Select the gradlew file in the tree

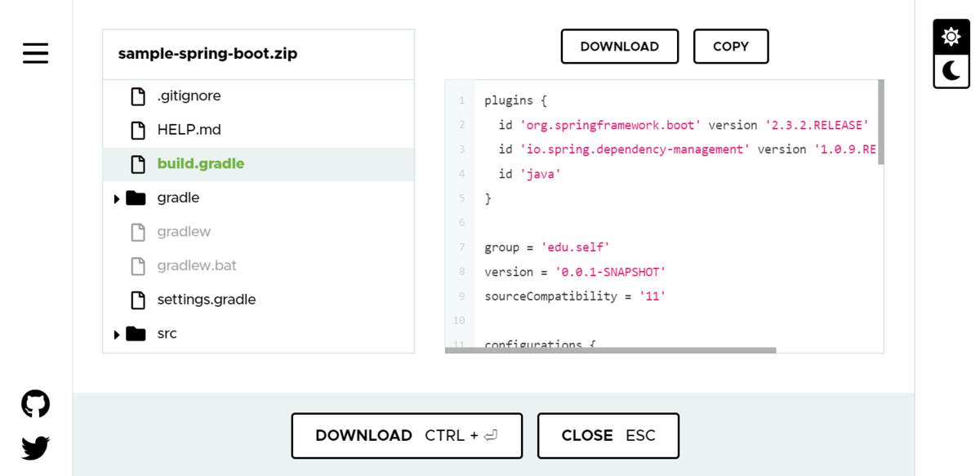[184, 231]
